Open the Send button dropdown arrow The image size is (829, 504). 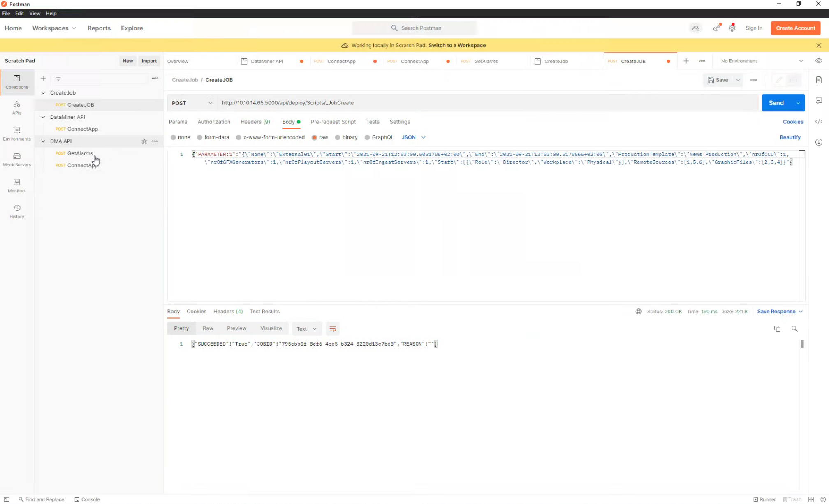(x=798, y=103)
